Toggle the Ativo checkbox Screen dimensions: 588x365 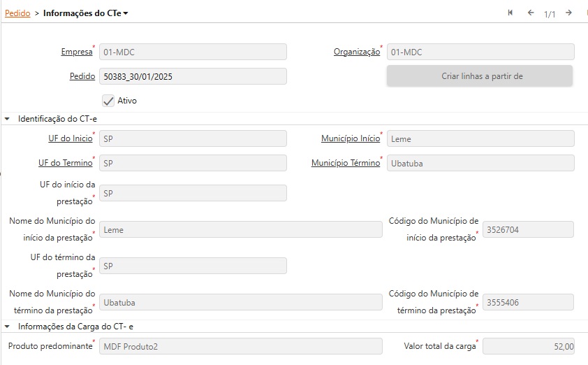[x=108, y=101]
